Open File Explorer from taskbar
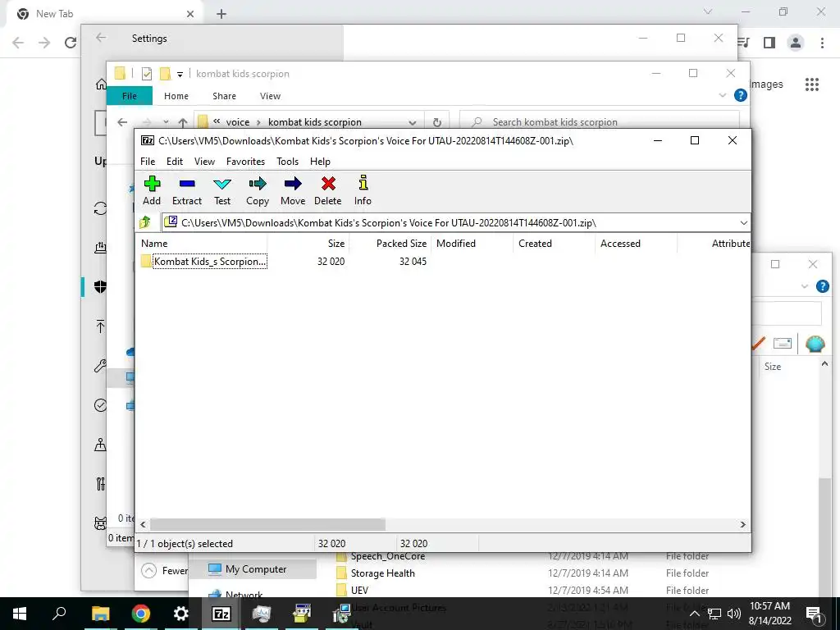Screen dimensions: 840x630 [x=100, y=614]
